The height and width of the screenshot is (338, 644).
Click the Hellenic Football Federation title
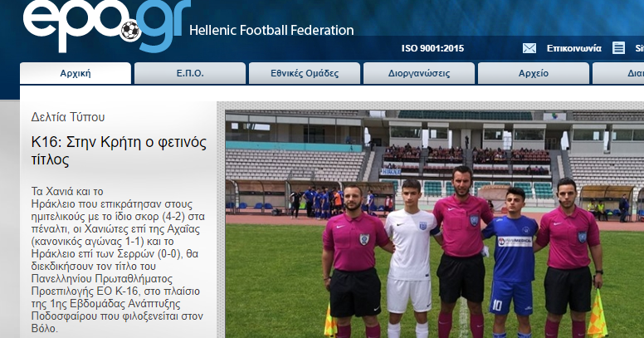pos(271,31)
